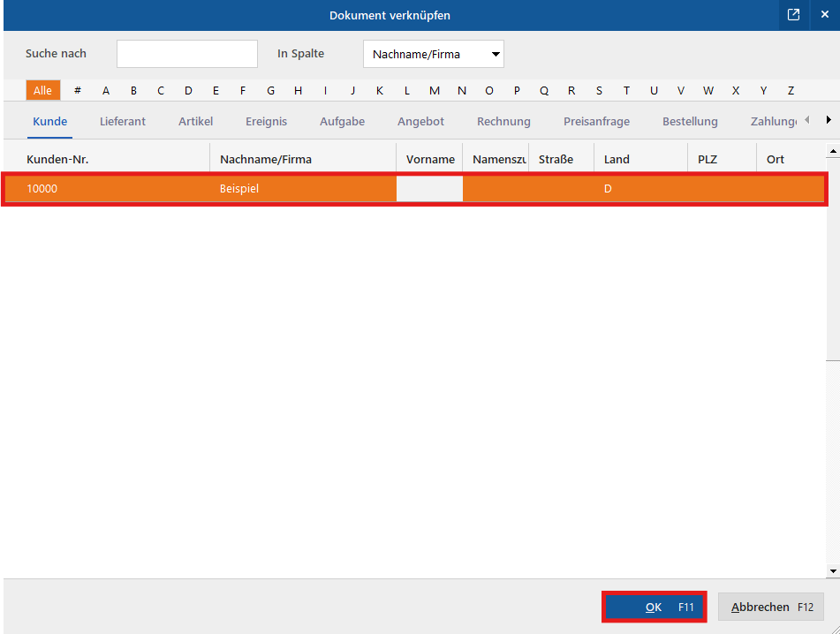Open the In Spalte Nachname/Firma dropdown

point(434,54)
